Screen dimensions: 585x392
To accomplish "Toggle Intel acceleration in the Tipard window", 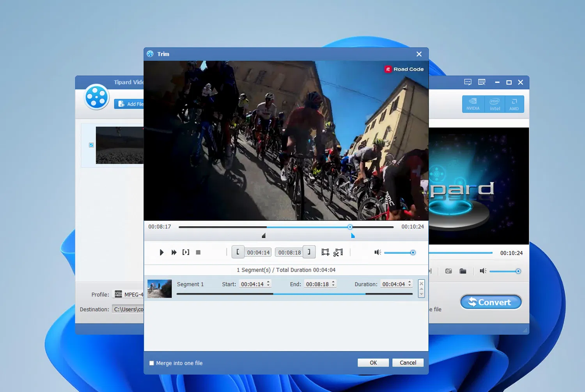I will (x=495, y=104).
